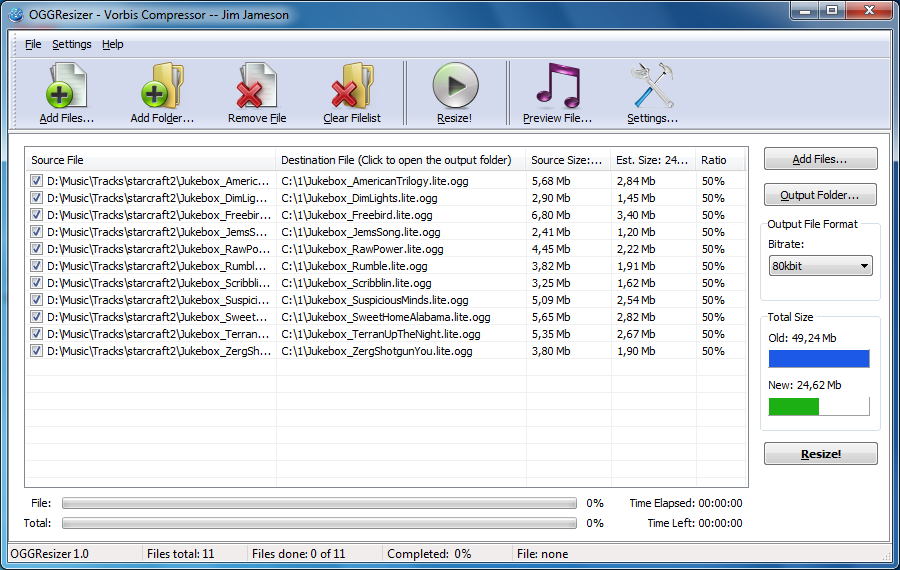Open the Help menu

click(113, 44)
